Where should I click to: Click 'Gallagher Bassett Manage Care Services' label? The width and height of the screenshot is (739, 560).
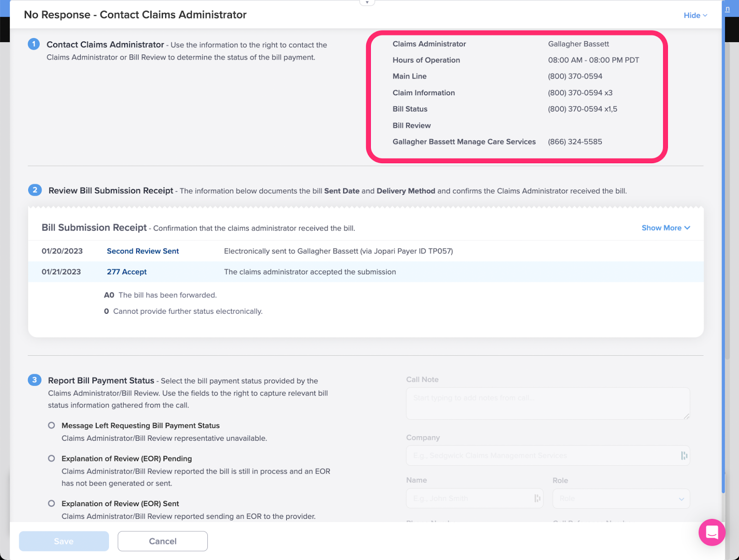[x=464, y=142]
